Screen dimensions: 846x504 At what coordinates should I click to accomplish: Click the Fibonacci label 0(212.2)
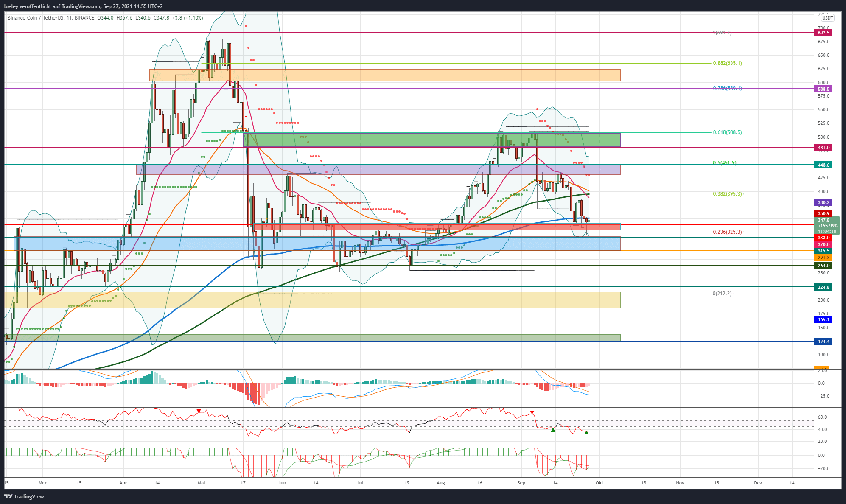click(x=722, y=294)
